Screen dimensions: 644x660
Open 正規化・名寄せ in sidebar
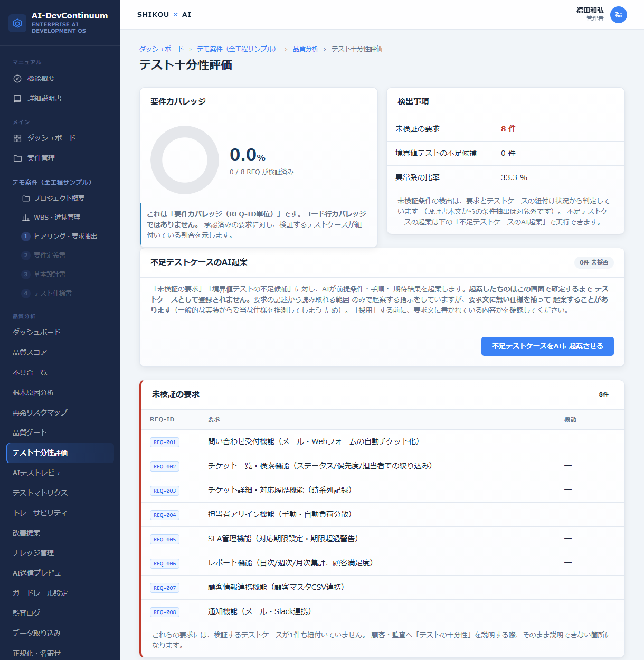click(60, 654)
